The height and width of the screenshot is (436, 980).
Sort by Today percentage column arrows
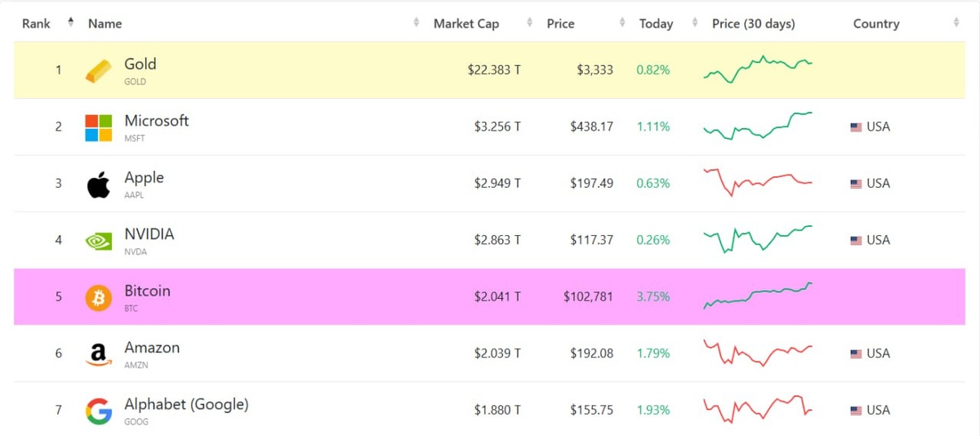tap(695, 23)
